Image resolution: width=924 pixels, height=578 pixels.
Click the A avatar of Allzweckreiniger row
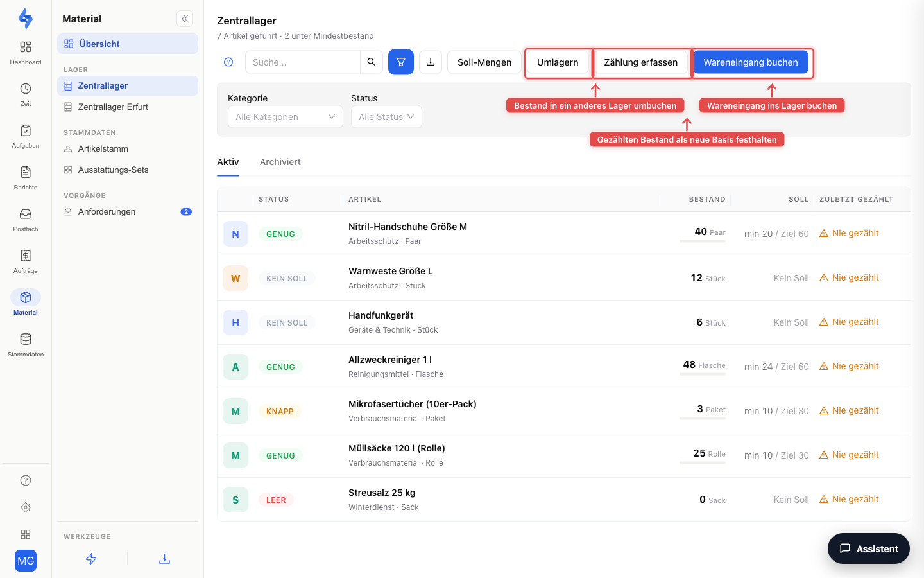tap(235, 367)
